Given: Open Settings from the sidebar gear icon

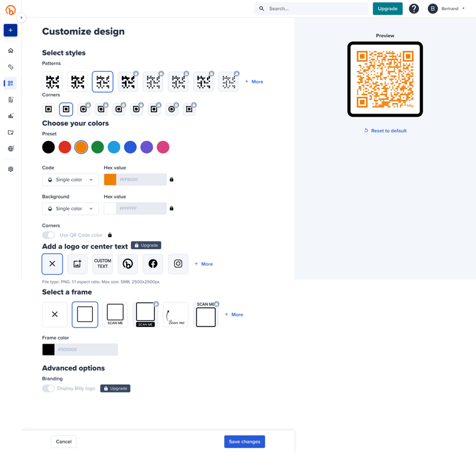Looking at the screenshot, I should coord(10,169).
